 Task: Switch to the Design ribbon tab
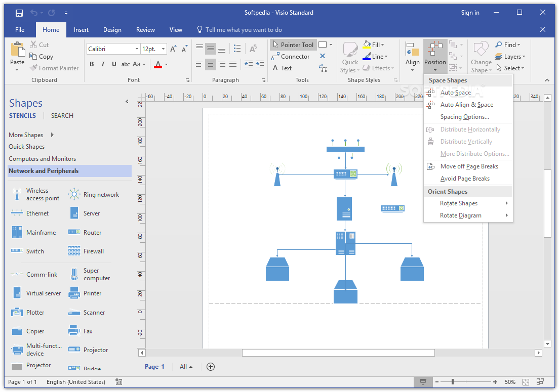click(x=112, y=30)
